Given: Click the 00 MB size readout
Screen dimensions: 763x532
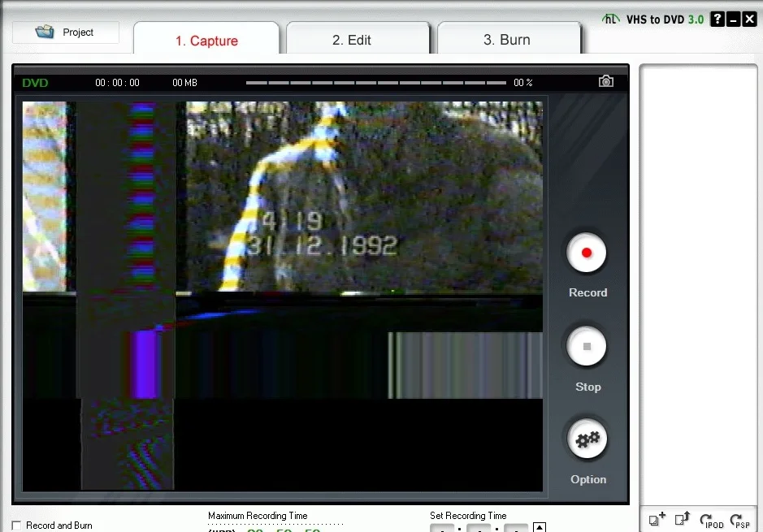Looking at the screenshot, I should point(185,83).
